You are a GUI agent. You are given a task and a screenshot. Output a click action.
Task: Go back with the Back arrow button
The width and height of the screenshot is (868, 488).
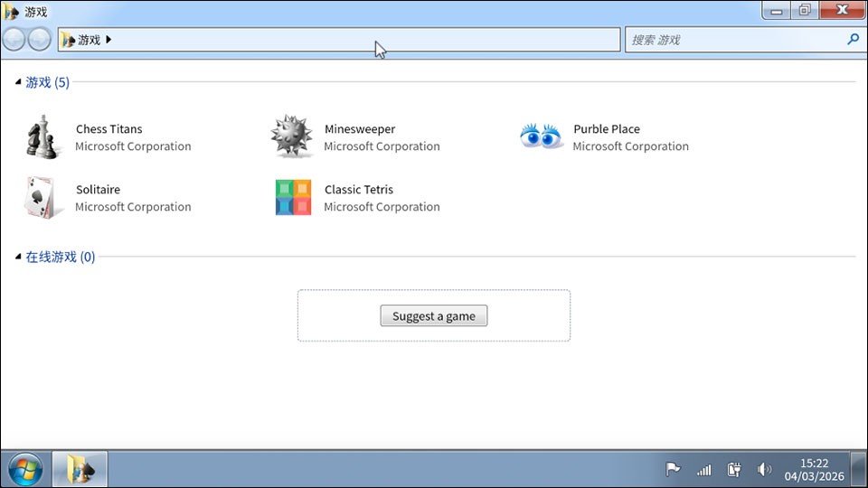pos(14,40)
